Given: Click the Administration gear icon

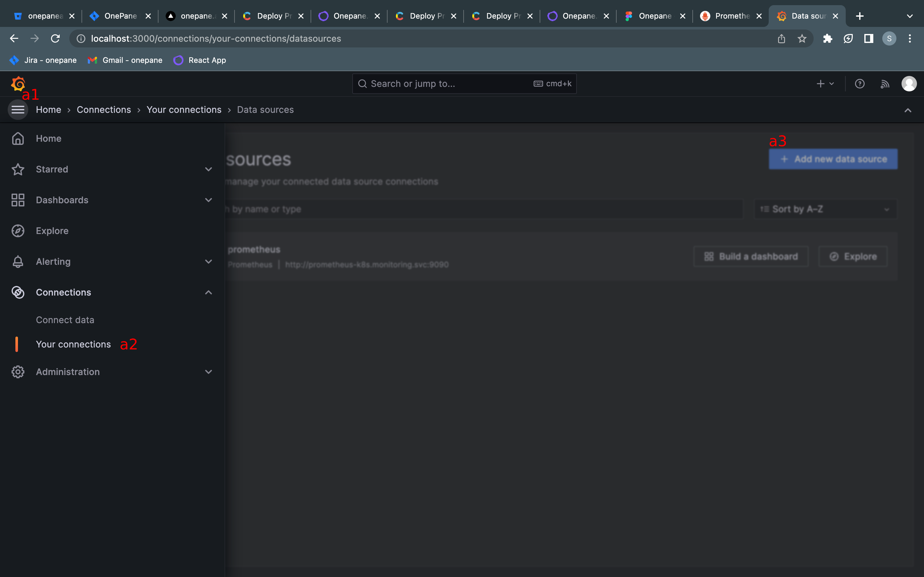Looking at the screenshot, I should coord(18,372).
